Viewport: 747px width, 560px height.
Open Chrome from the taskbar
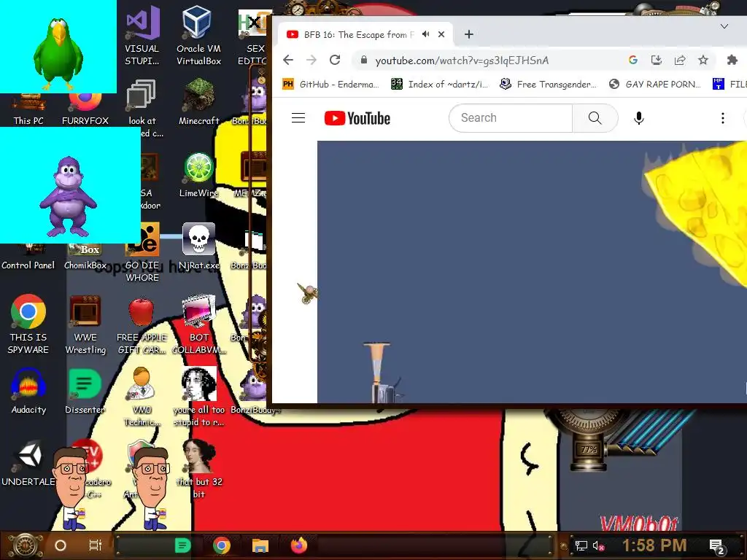(222, 545)
